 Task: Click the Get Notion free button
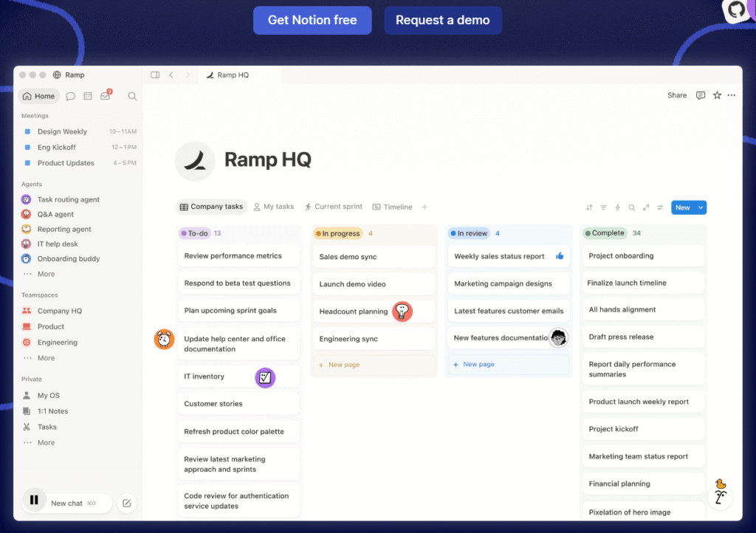click(x=312, y=20)
